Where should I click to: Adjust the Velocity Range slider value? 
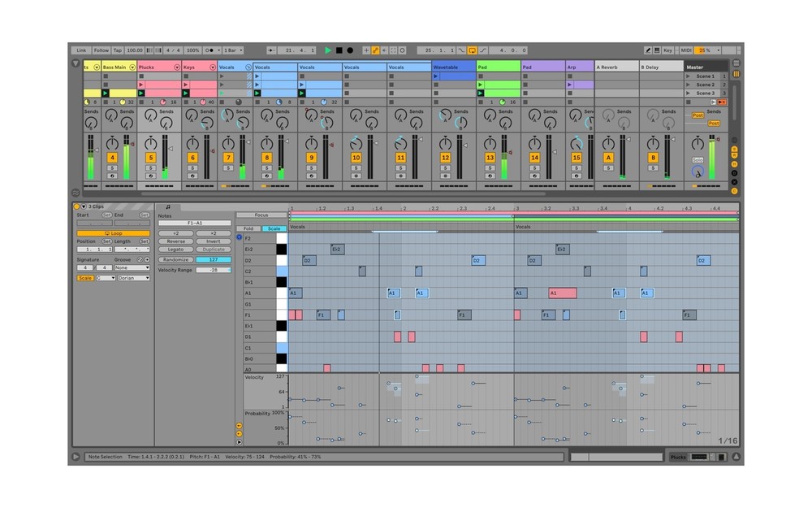point(214,270)
